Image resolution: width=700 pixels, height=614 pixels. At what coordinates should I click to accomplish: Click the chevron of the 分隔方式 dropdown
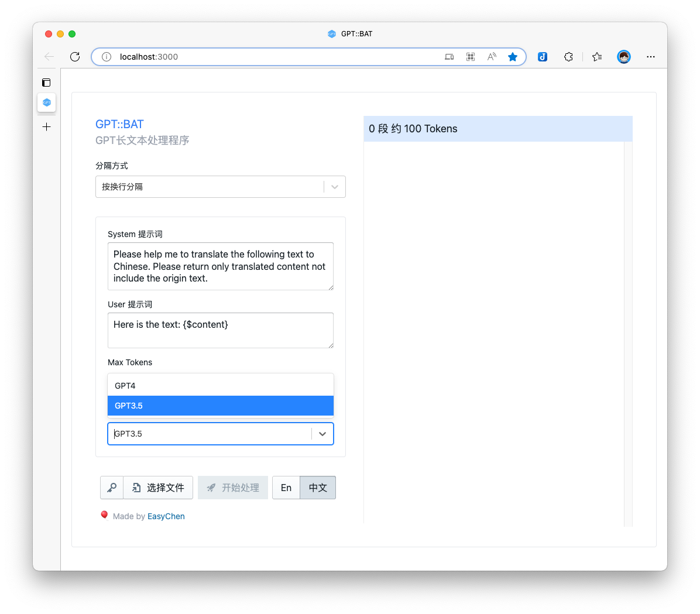(335, 187)
